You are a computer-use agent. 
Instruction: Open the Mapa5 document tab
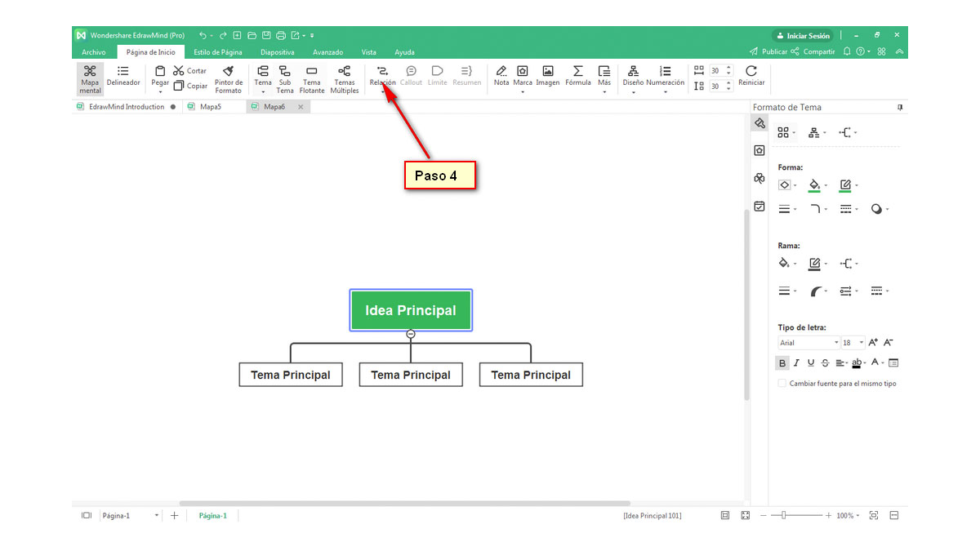click(210, 107)
